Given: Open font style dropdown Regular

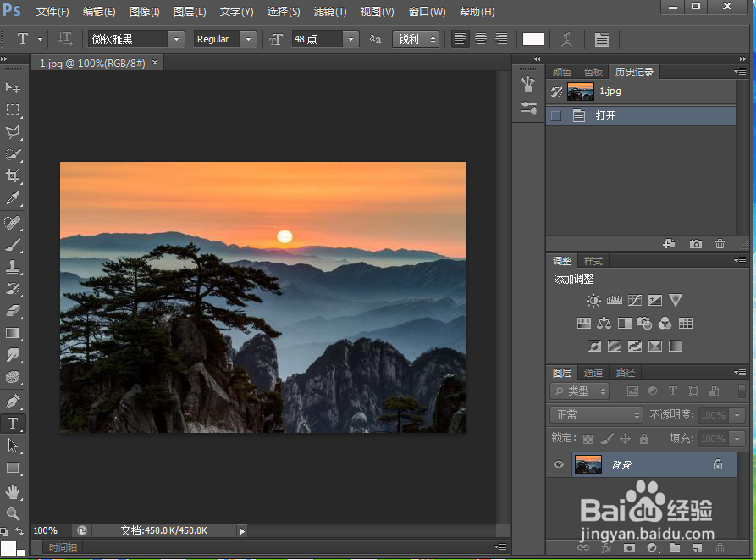Looking at the screenshot, I should pos(248,39).
